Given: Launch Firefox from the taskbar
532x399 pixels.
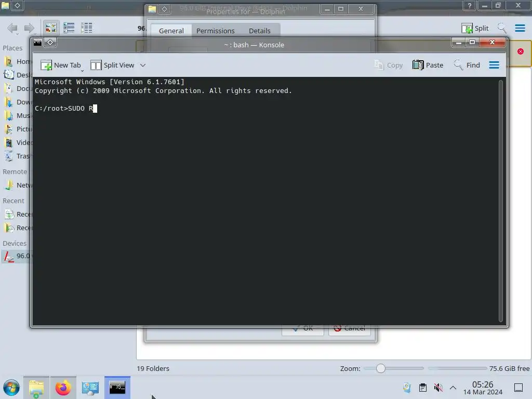Looking at the screenshot, I should pos(63,388).
